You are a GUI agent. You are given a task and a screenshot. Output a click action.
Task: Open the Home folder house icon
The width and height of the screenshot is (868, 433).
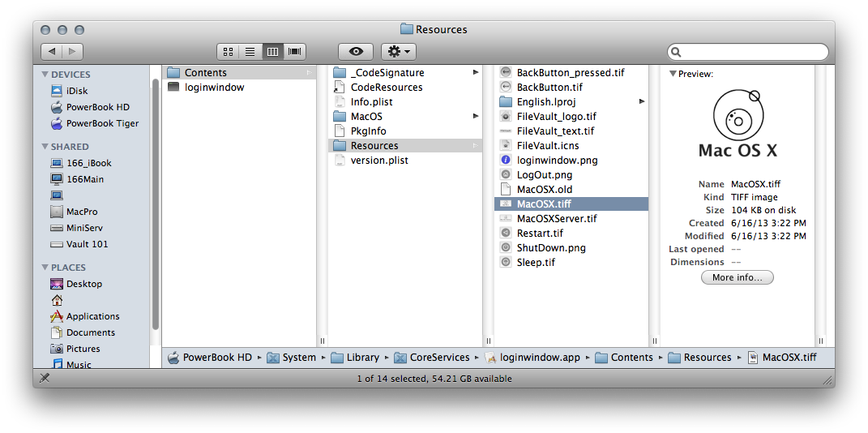57,300
